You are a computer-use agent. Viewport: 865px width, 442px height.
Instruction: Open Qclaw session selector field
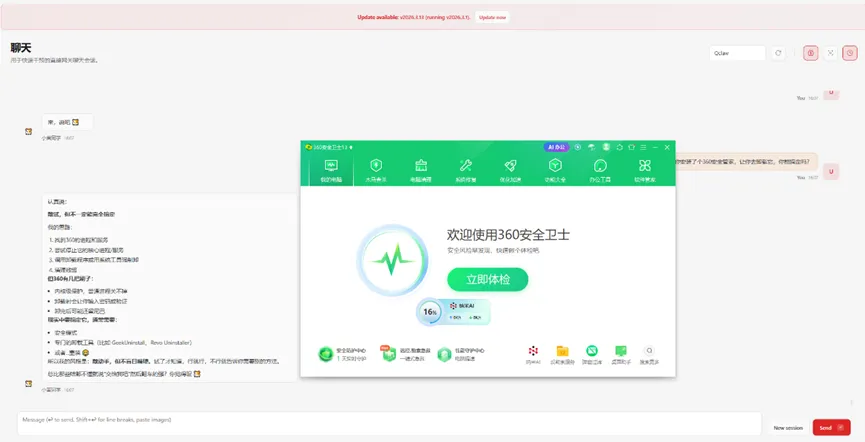click(738, 53)
